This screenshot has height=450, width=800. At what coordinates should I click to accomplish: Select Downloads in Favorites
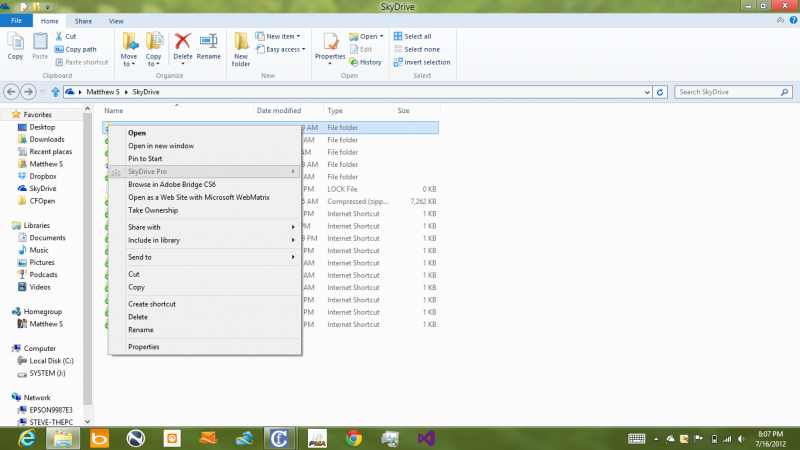click(x=46, y=139)
